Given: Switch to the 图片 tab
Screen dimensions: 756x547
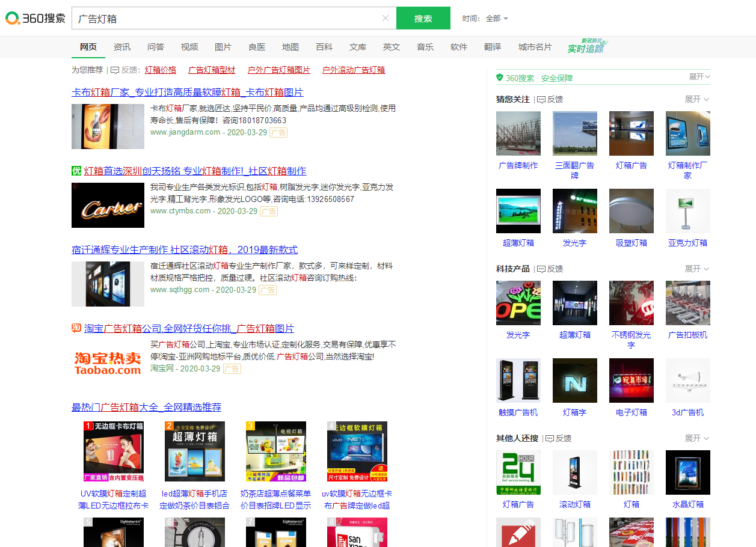Looking at the screenshot, I should (223, 47).
